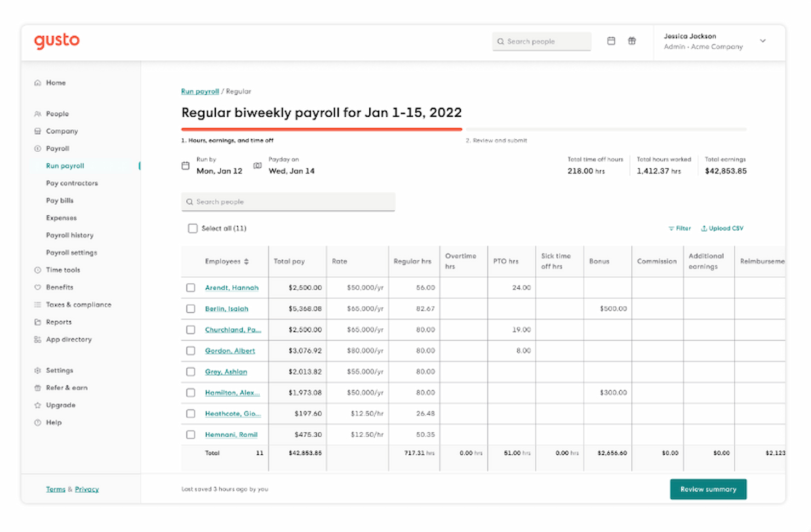Select Berlin, Isaiah row checkbox
The image size is (811, 532).
coord(191,309)
